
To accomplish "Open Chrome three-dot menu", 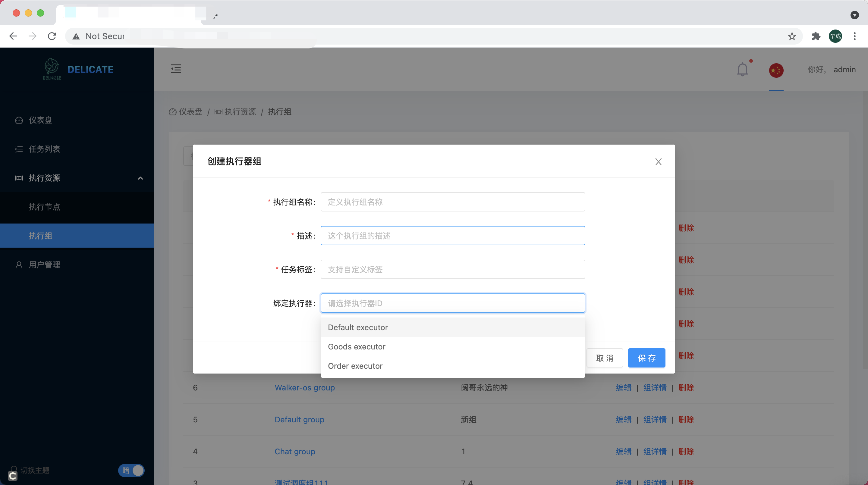I will coord(854,36).
